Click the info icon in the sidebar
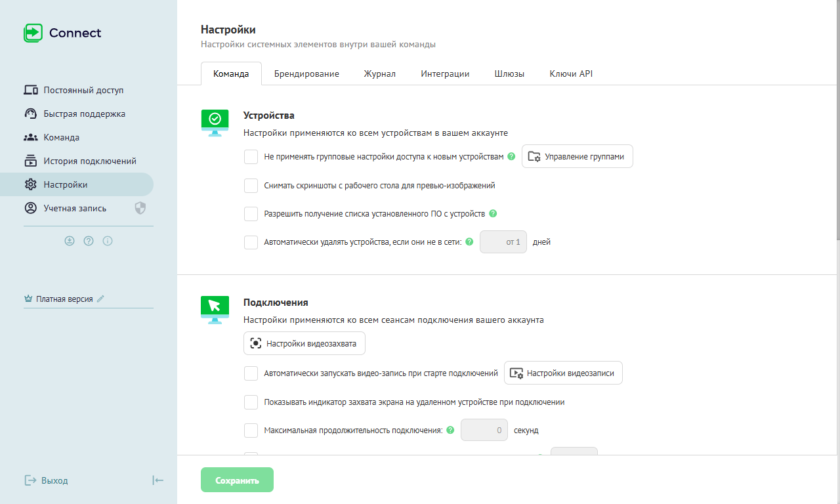This screenshot has width=840, height=504. click(108, 241)
